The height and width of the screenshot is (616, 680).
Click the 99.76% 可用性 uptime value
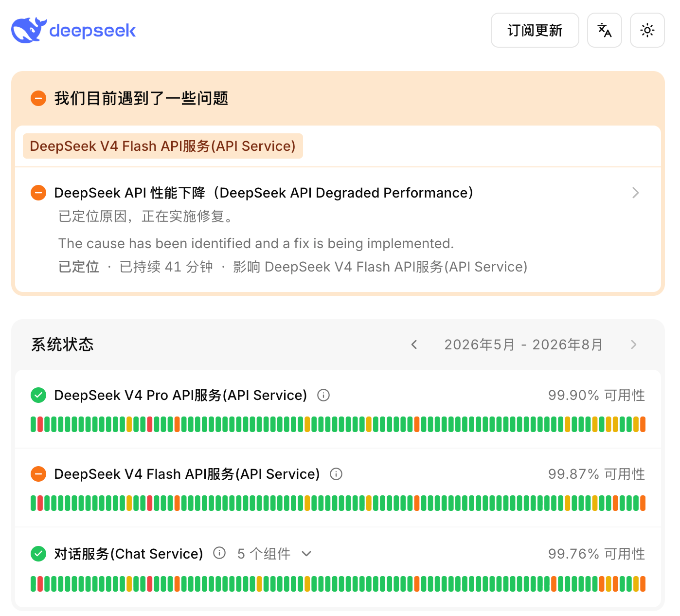click(x=596, y=554)
